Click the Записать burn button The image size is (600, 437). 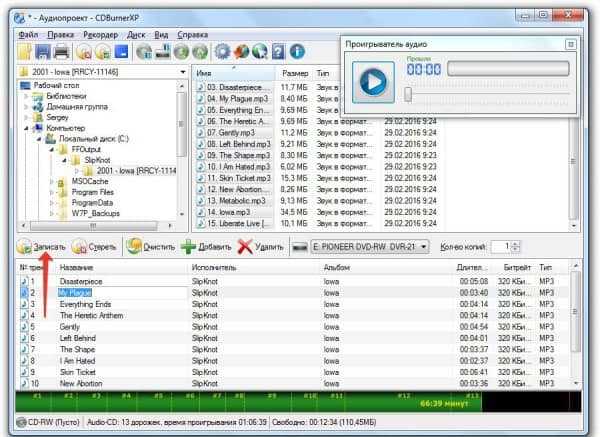(x=41, y=247)
